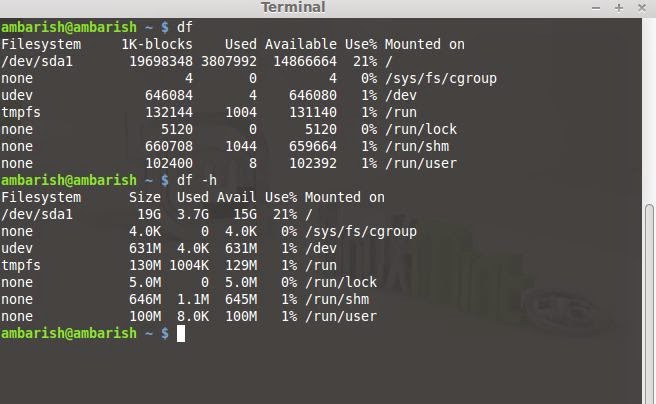Click the 1004K used value
The width and height of the screenshot is (656, 404).
tap(189, 266)
